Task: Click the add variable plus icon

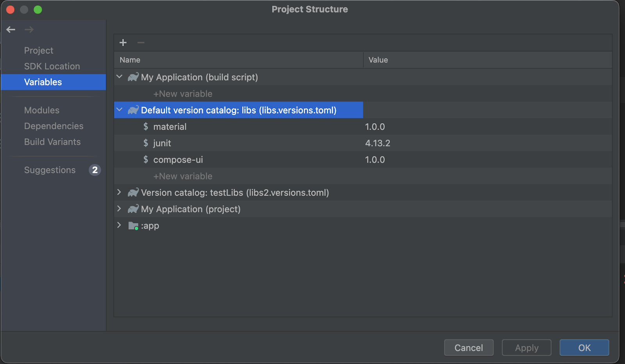Action: point(123,43)
